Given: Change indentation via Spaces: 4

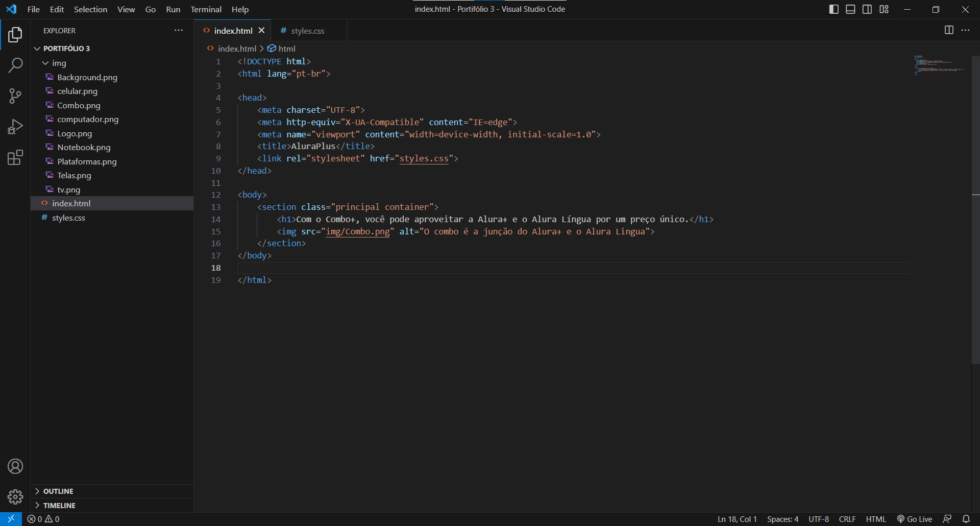Looking at the screenshot, I should tap(782, 519).
